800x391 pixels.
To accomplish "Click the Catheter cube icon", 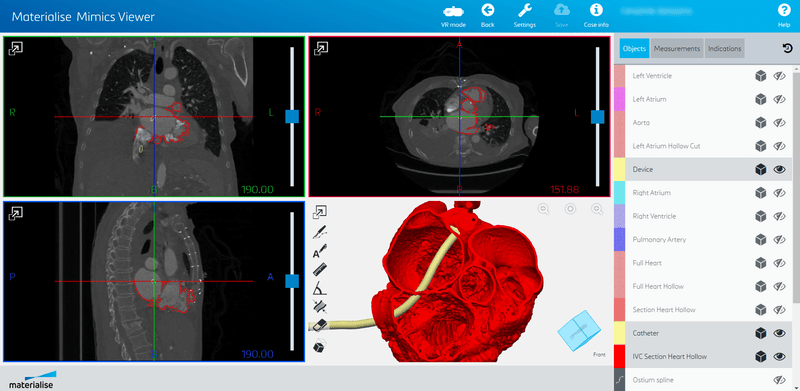I will pyautogui.click(x=761, y=333).
